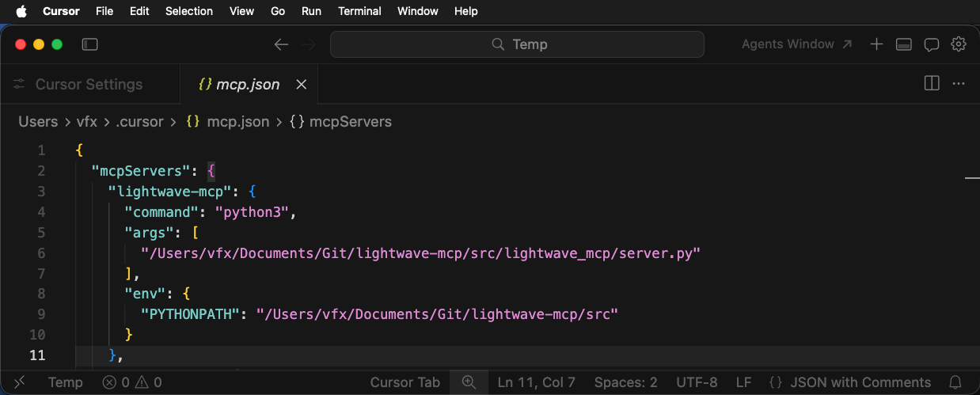Image resolution: width=980 pixels, height=395 pixels.
Task: Open the Terminal menu
Action: (x=359, y=11)
